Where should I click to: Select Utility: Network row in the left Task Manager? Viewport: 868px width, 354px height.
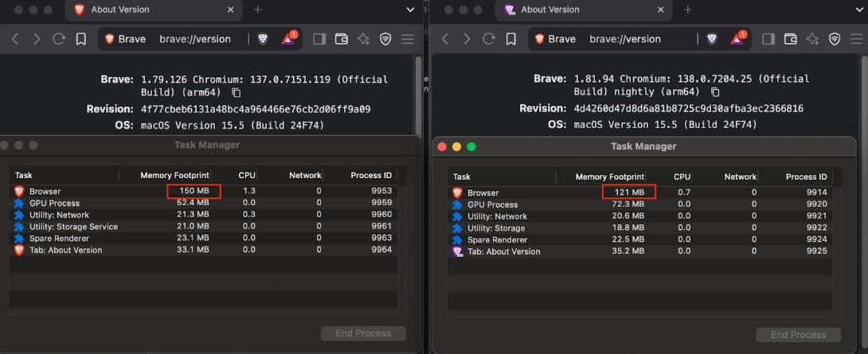pyautogui.click(x=203, y=215)
